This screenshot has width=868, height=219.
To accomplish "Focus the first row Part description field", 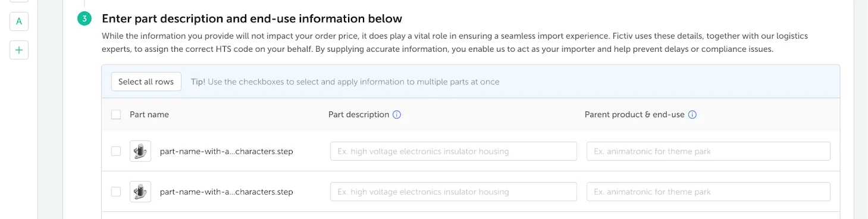I will [453, 151].
